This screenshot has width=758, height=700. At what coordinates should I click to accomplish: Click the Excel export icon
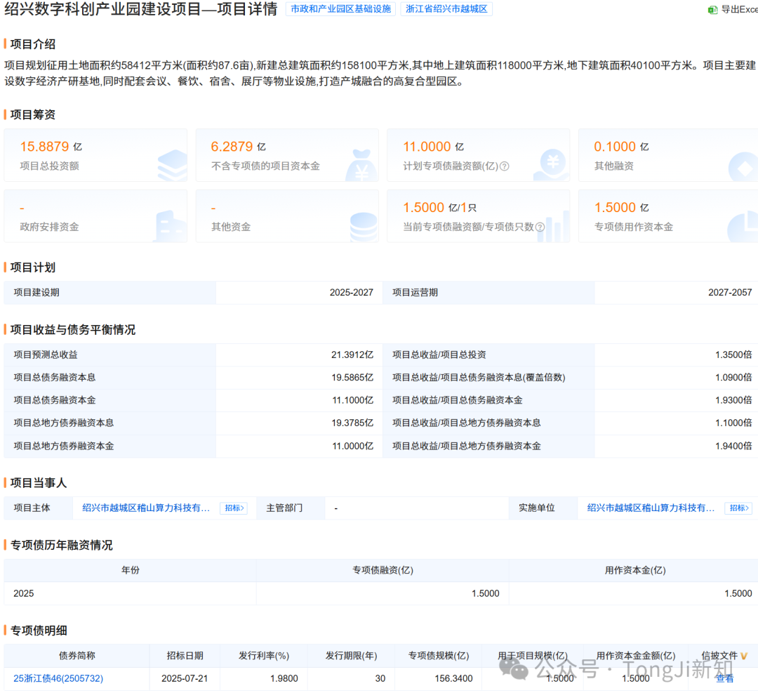712,10
